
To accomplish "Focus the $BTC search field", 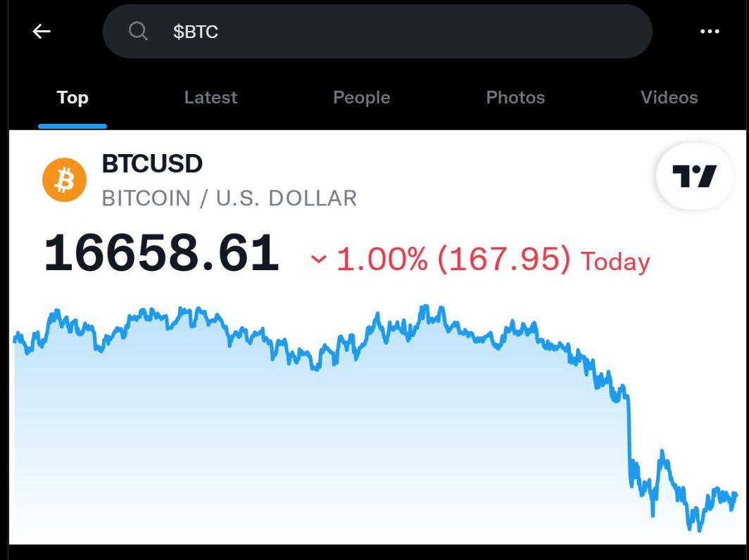I will (x=394, y=31).
